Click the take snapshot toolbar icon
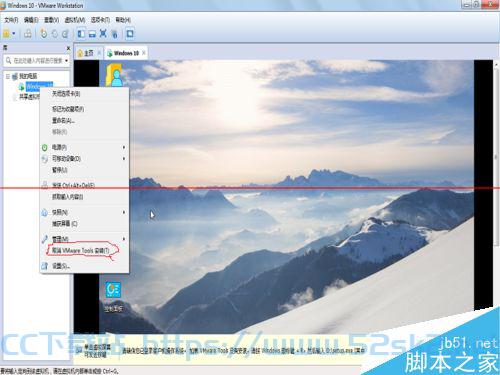 [x=43, y=34]
